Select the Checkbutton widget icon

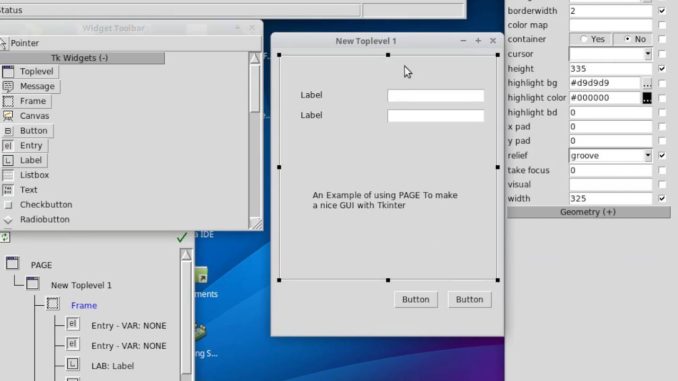[8, 205]
